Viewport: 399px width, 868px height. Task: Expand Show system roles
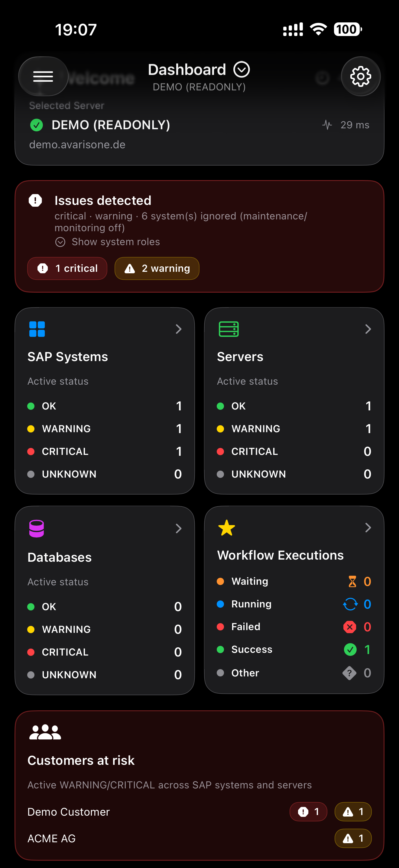coord(108,242)
